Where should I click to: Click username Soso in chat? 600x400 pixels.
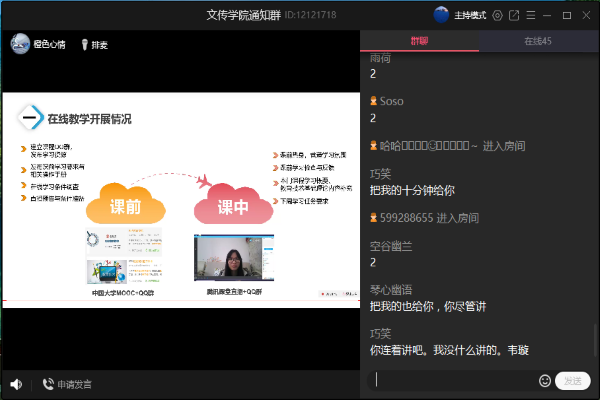click(x=392, y=101)
